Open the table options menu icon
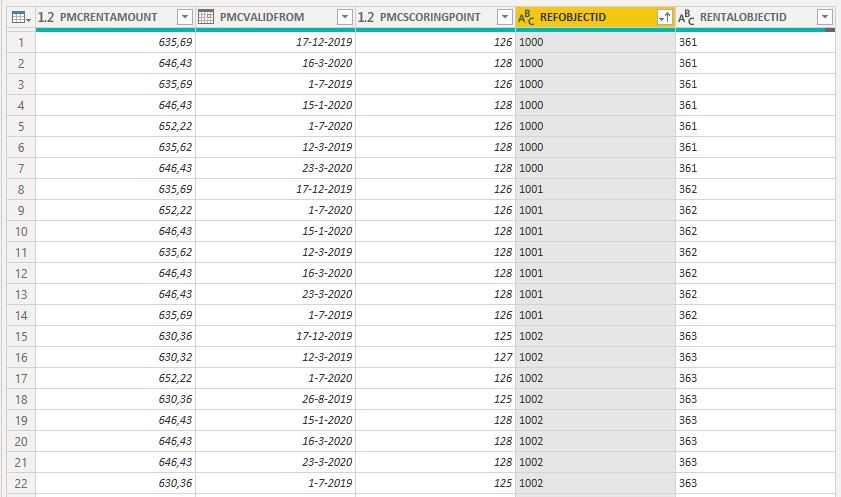Image resolution: width=841 pixels, height=497 pixels. coord(21,18)
